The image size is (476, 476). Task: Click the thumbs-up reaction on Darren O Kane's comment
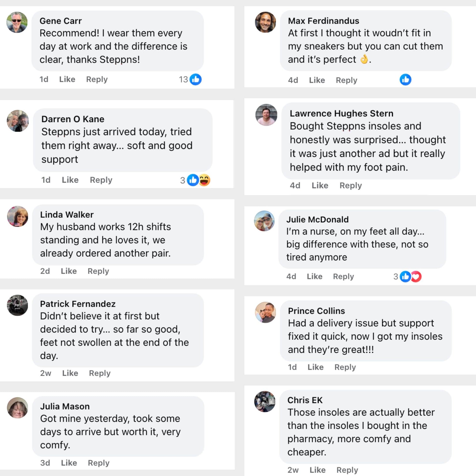pos(193,180)
